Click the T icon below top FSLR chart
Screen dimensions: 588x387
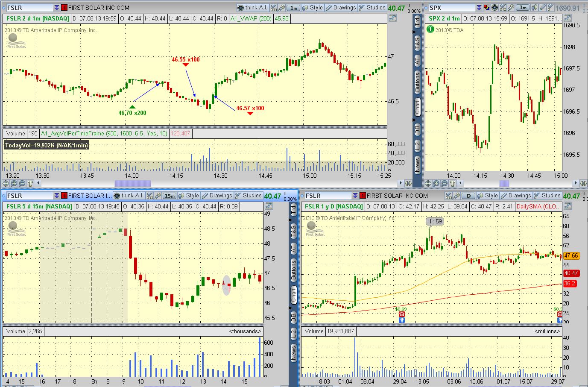[x=30, y=183]
